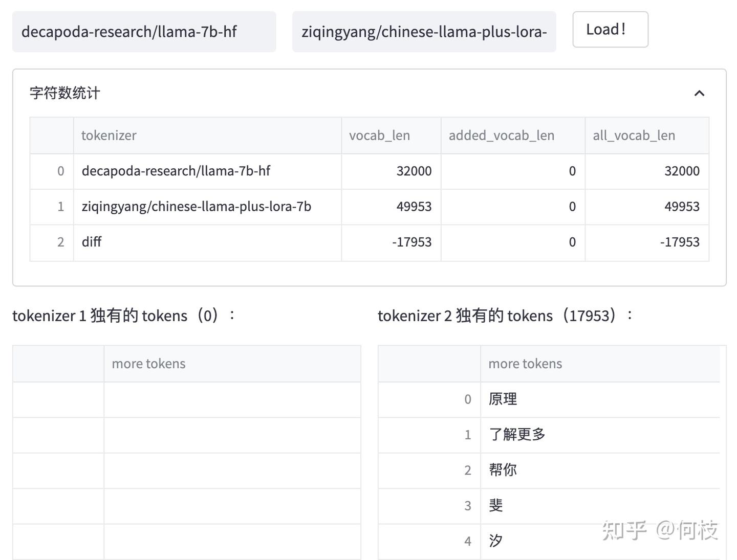This screenshot has height=560, width=737.
Task: Click the tokenizer column header
Action: click(207, 136)
